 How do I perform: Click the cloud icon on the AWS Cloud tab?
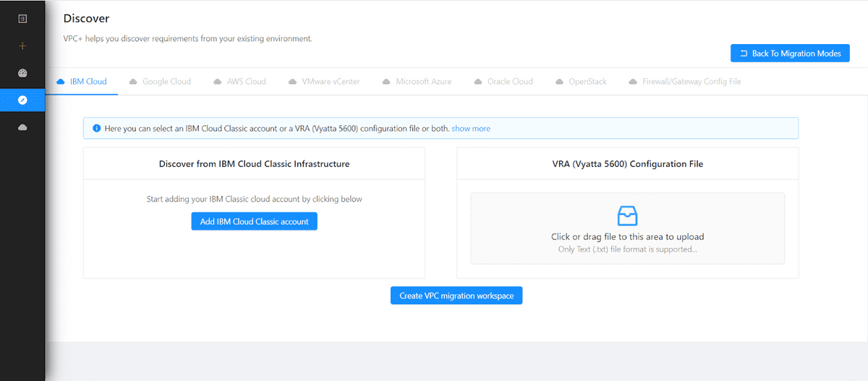tap(218, 82)
